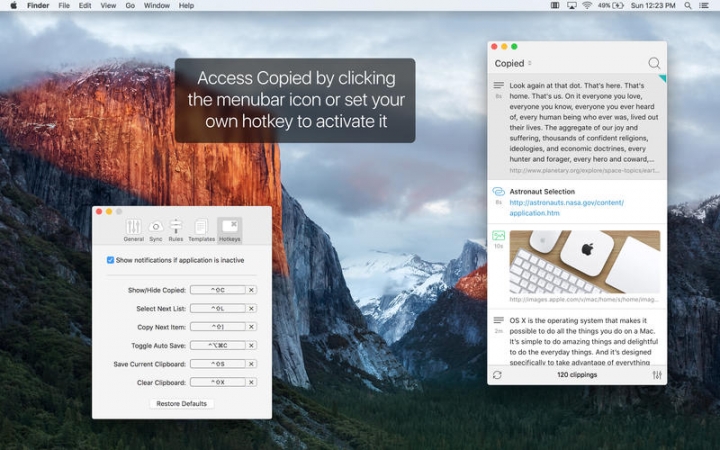Open the Help menu
The height and width of the screenshot is (450, 720).
186,6
